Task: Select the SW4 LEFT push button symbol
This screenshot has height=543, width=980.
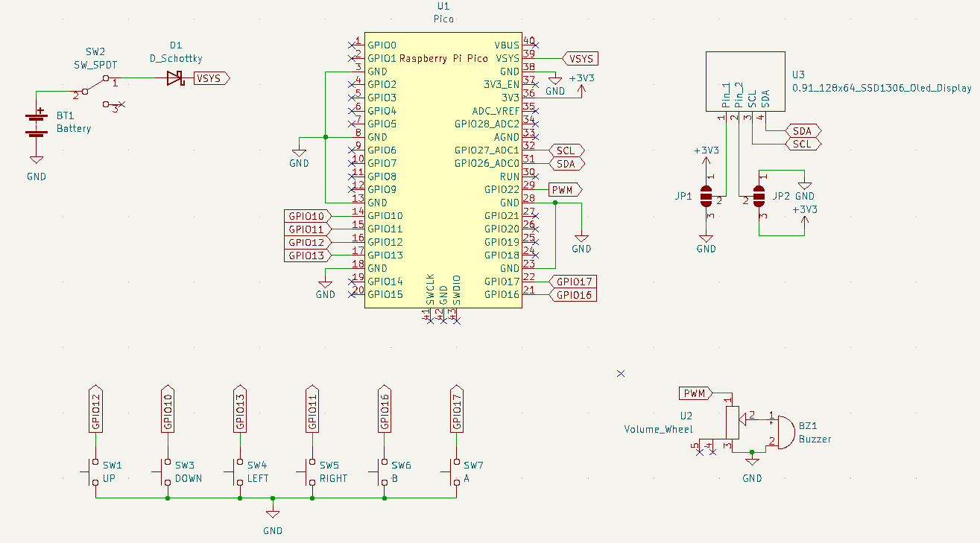Action: coord(237,471)
